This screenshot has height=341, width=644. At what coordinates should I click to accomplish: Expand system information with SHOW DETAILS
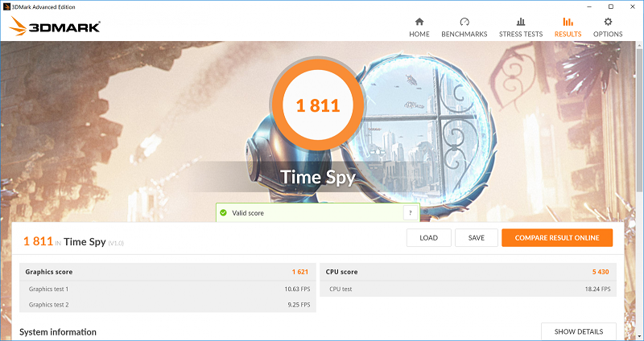[578, 331]
